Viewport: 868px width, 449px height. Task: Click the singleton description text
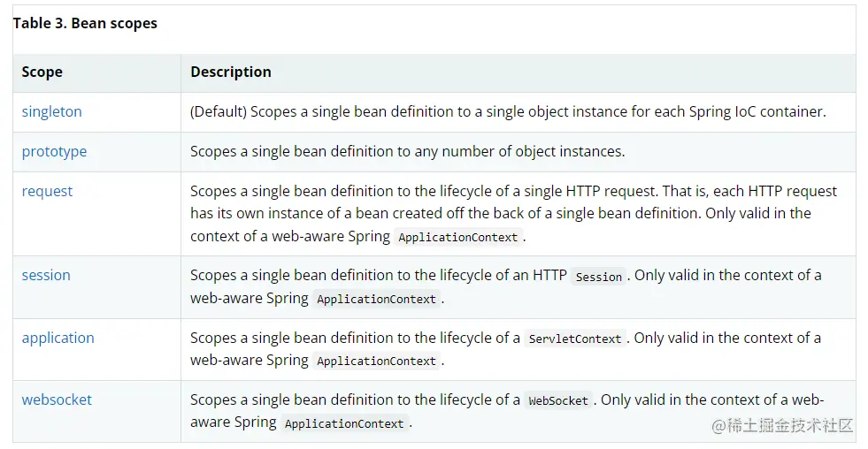(507, 112)
